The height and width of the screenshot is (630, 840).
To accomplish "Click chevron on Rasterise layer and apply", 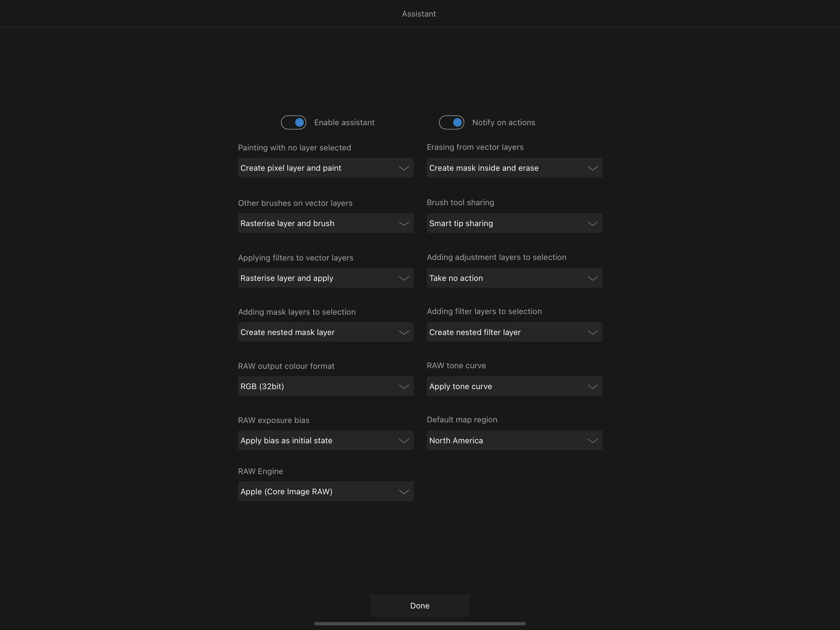I will tap(403, 278).
